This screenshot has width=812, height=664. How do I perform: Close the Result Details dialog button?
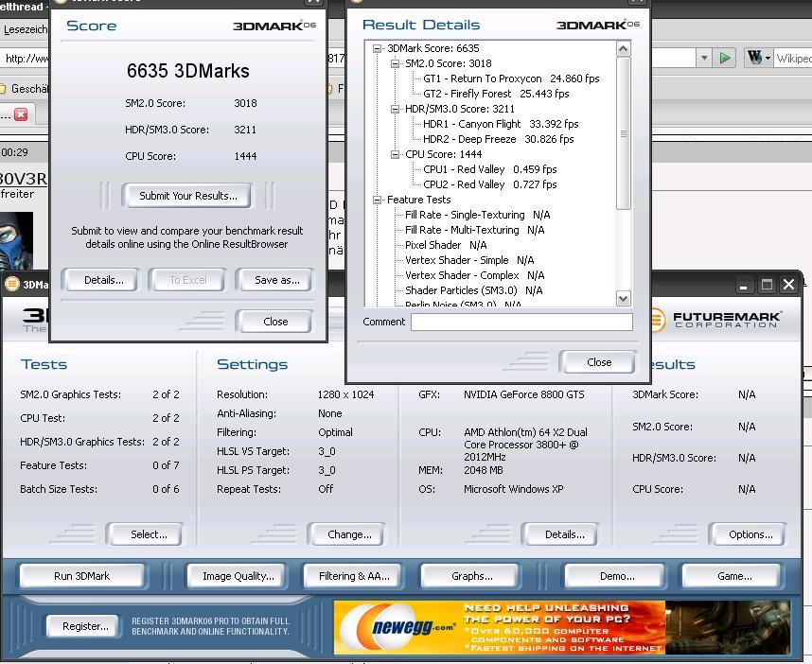(x=598, y=362)
